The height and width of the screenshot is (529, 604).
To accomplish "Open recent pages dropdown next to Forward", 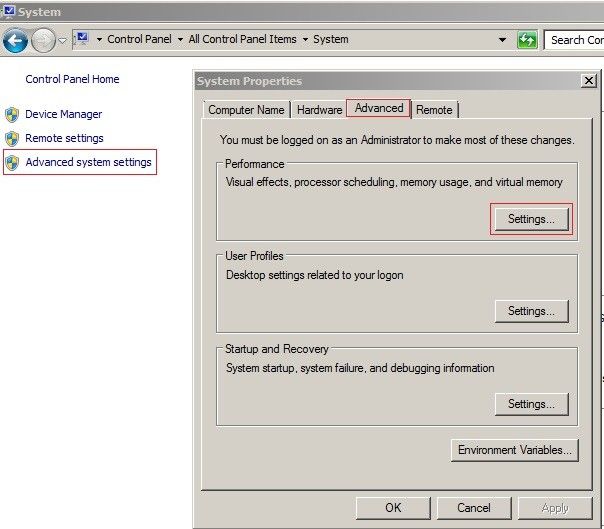I will tap(62, 40).
